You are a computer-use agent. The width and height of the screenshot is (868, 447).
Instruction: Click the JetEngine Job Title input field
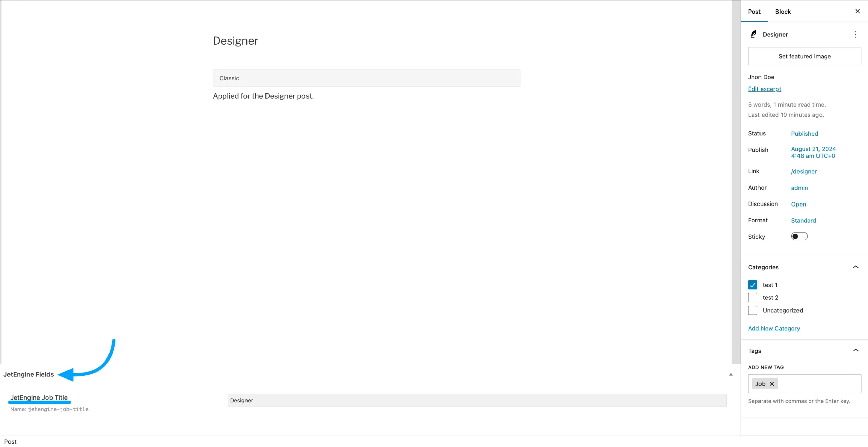[x=476, y=400]
